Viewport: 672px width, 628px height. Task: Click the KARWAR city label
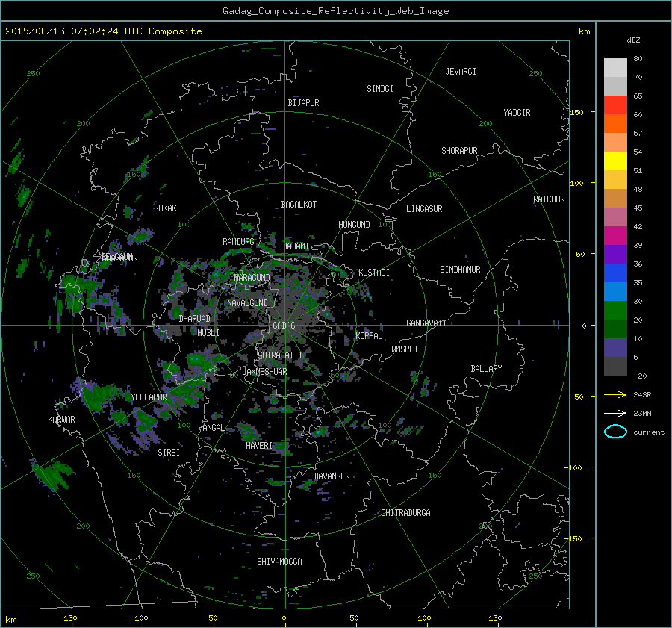pyautogui.click(x=61, y=420)
